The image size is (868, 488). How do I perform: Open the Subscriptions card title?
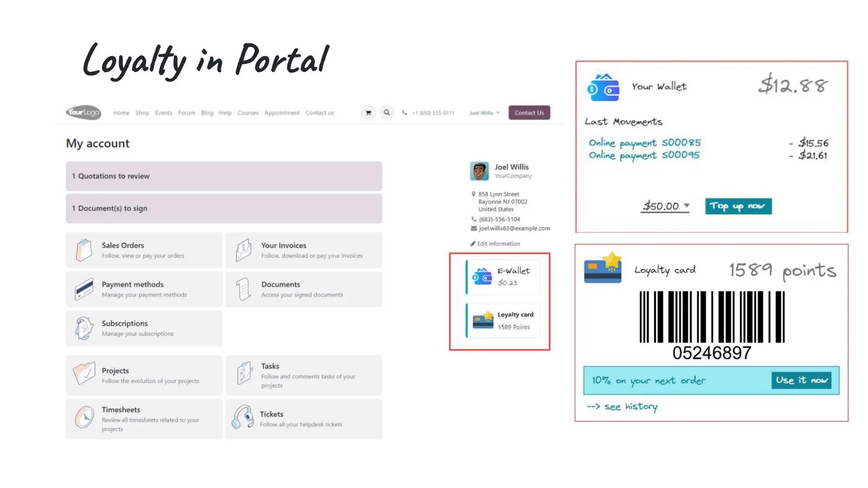coord(124,324)
